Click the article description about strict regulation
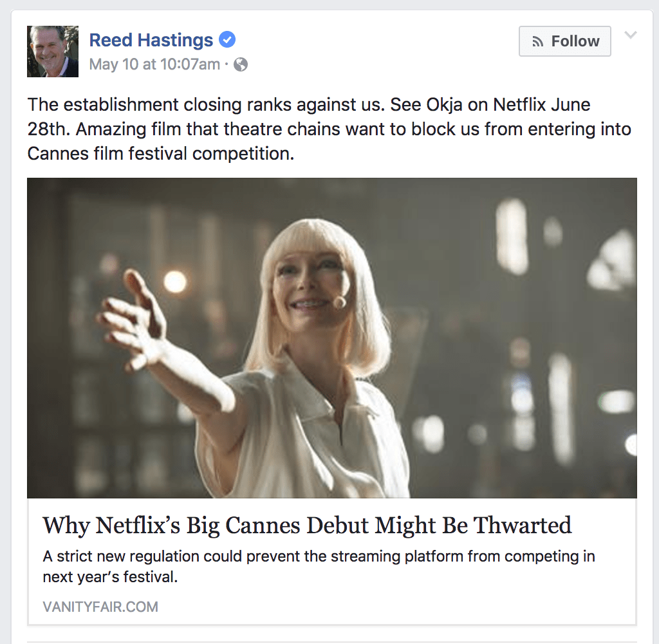The width and height of the screenshot is (659, 644). pos(319,566)
